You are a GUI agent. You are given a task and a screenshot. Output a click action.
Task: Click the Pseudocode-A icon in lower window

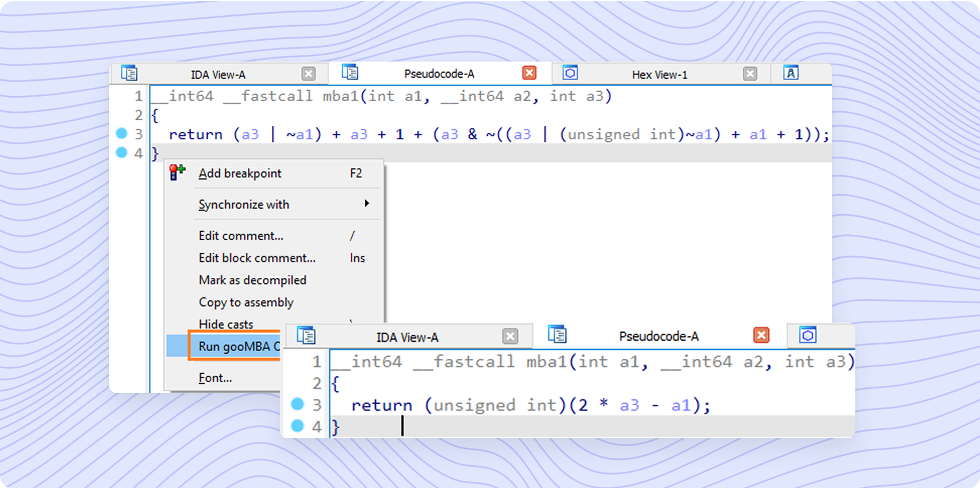pos(557,334)
